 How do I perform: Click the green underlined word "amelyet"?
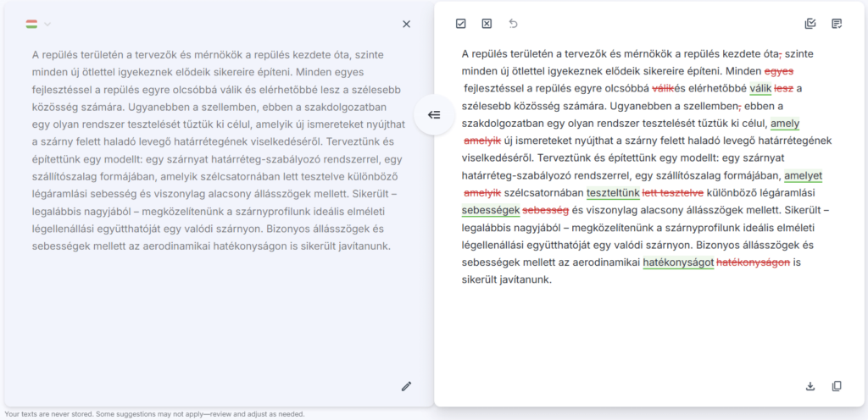pos(803,175)
